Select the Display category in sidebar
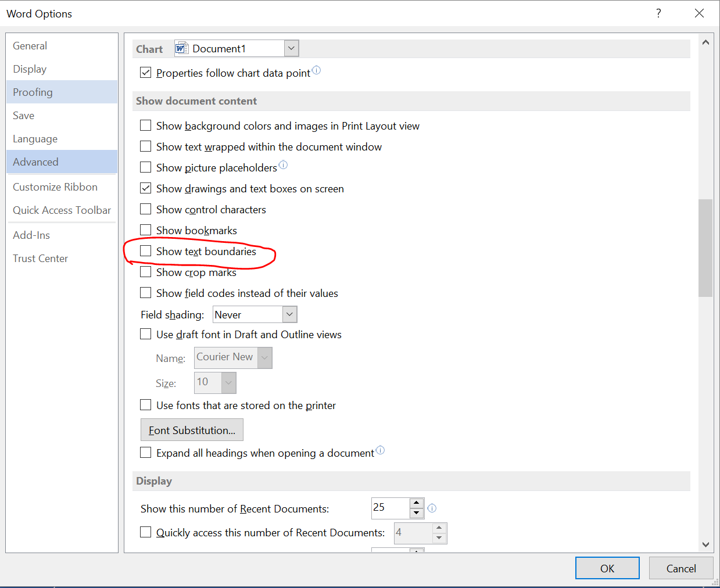This screenshot has height=588, width=720. pos(62,69)
